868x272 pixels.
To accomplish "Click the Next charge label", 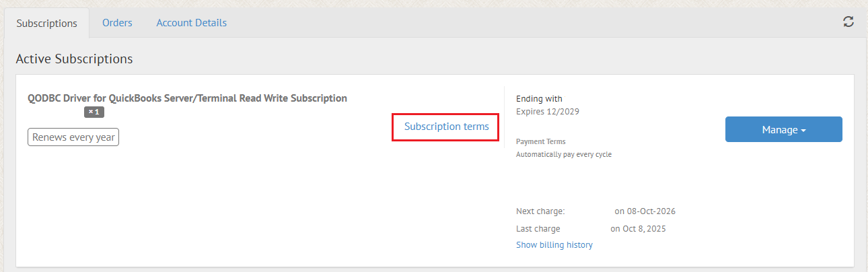I will point(540,211).
